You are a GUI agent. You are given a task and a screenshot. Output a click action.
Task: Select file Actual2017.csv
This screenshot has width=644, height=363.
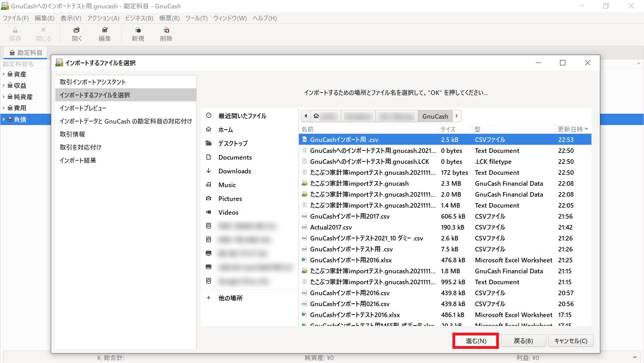pos(445,227)
